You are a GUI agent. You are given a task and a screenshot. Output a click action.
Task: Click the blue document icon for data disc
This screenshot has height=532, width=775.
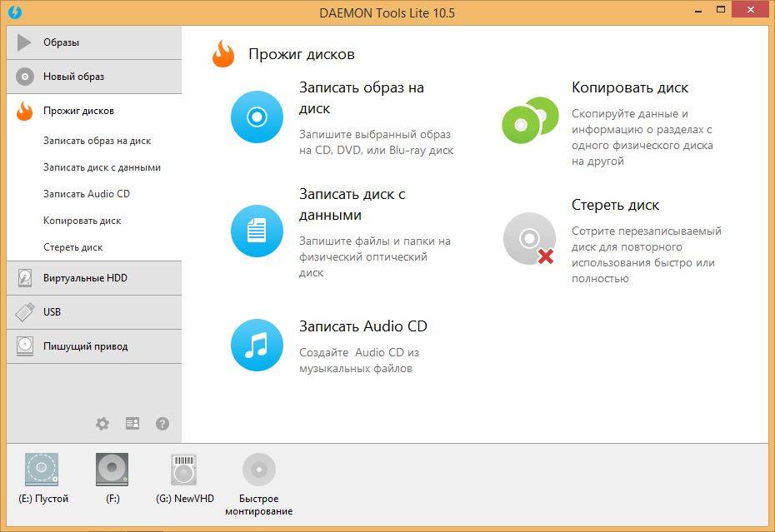coord(257,231)
